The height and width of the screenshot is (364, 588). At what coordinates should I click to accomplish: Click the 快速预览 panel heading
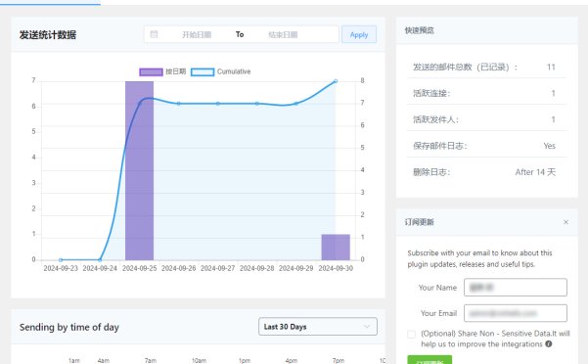click(420, 30)
